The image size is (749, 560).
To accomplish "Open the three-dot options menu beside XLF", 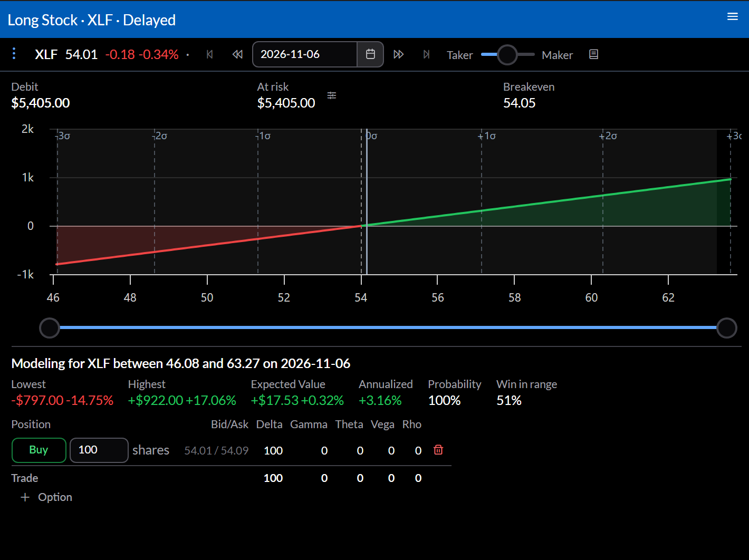I will 14,53.
